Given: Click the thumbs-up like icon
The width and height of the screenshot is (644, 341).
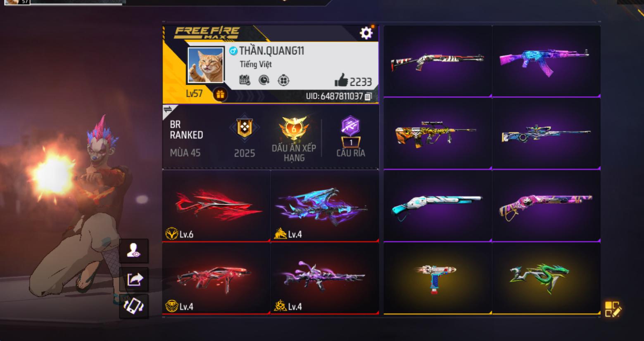Looking at the screenshot, I should pyautogui.click(x=341, y=80).
